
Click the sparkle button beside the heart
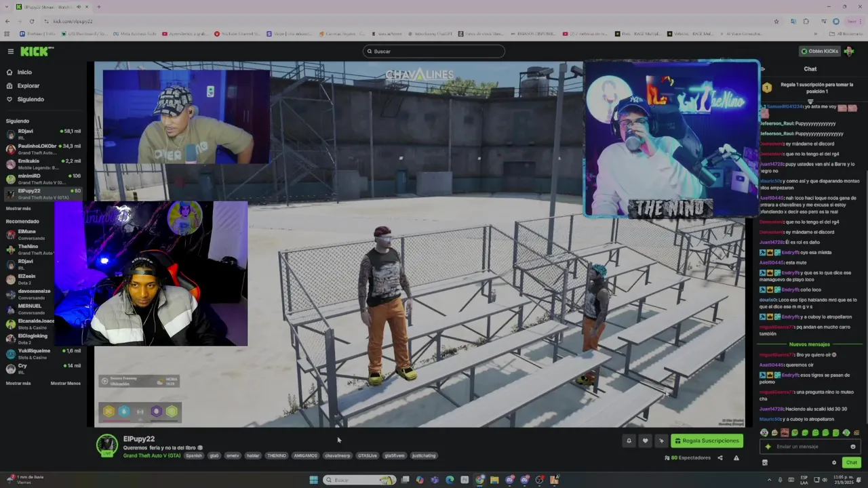[661, 441]
